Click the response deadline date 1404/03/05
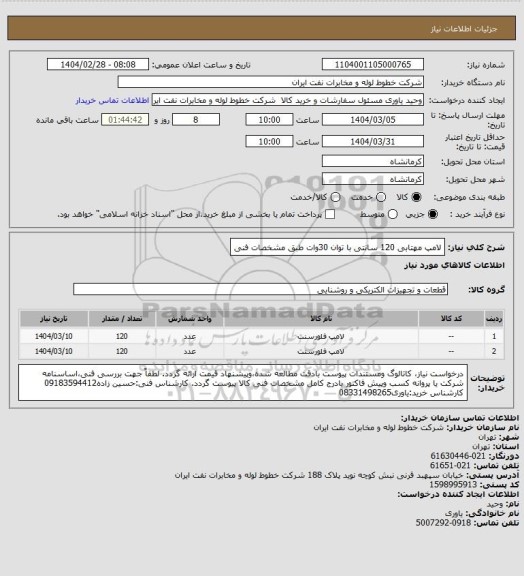This screenshot has width=524, height=576. click(x=373, y=120)
